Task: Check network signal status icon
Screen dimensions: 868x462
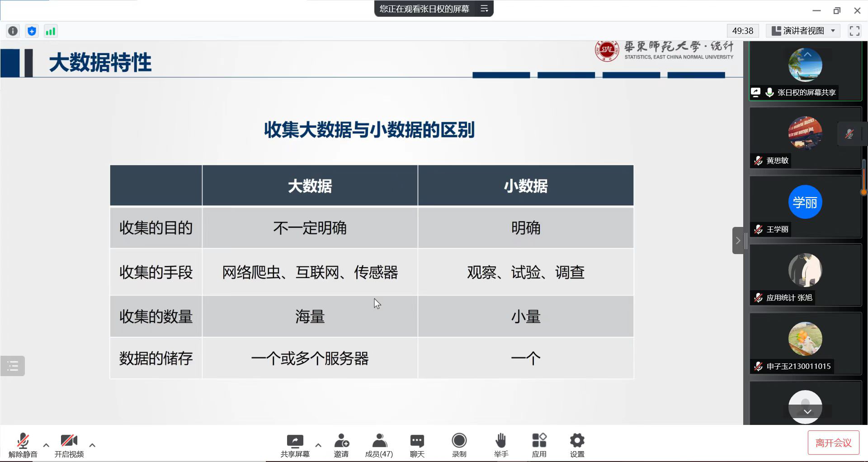Action: (x=50, y=31)
